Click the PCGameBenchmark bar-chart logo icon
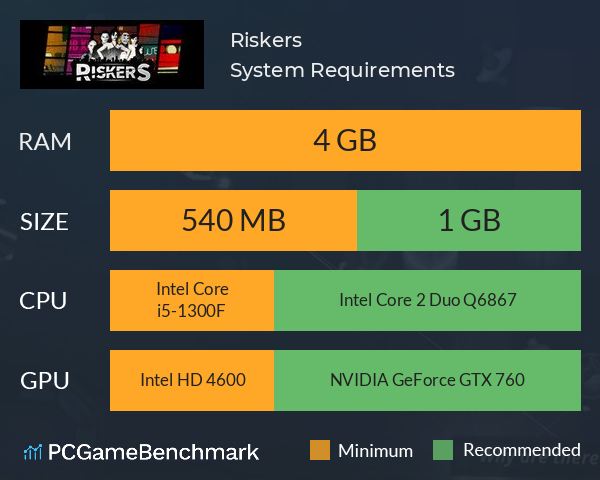 click(33, 452)
